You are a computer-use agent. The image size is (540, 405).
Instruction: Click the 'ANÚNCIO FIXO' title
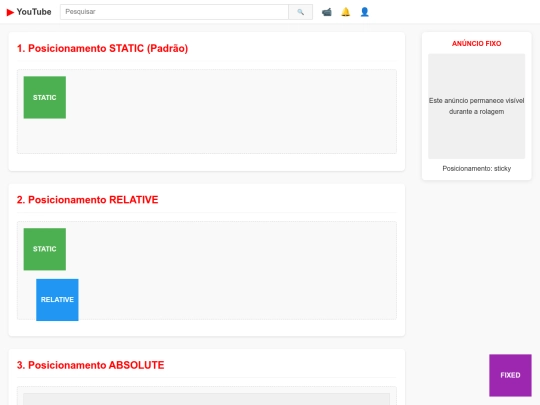[477, 44]
